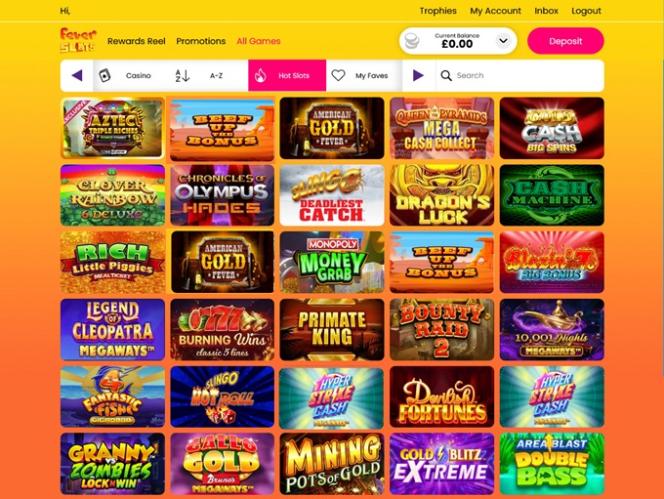Screen dimensions: 664x499
Task: Click the A-Z sort icon
Action: [x=183, y=76]
